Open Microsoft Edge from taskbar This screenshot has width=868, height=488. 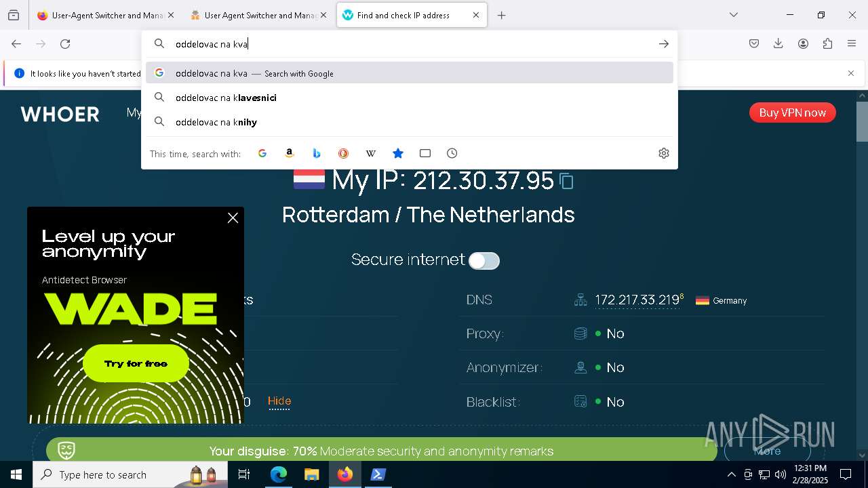(279, 474)
